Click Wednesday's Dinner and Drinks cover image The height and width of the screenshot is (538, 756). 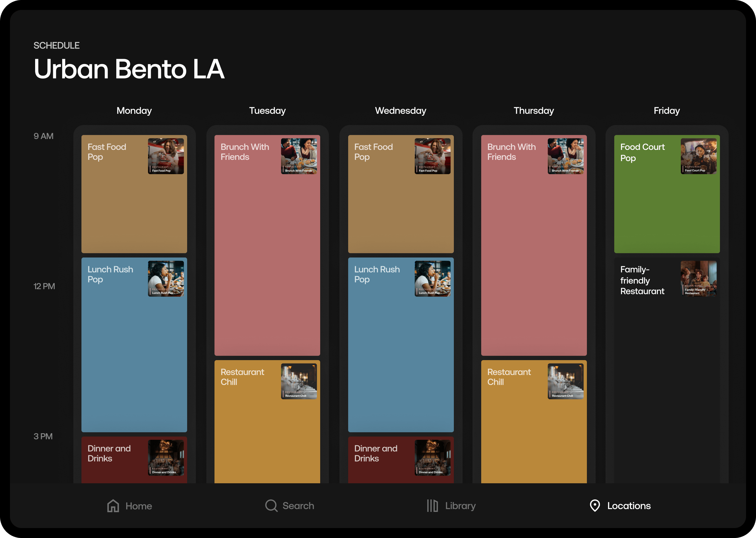[x=432, y=458]
